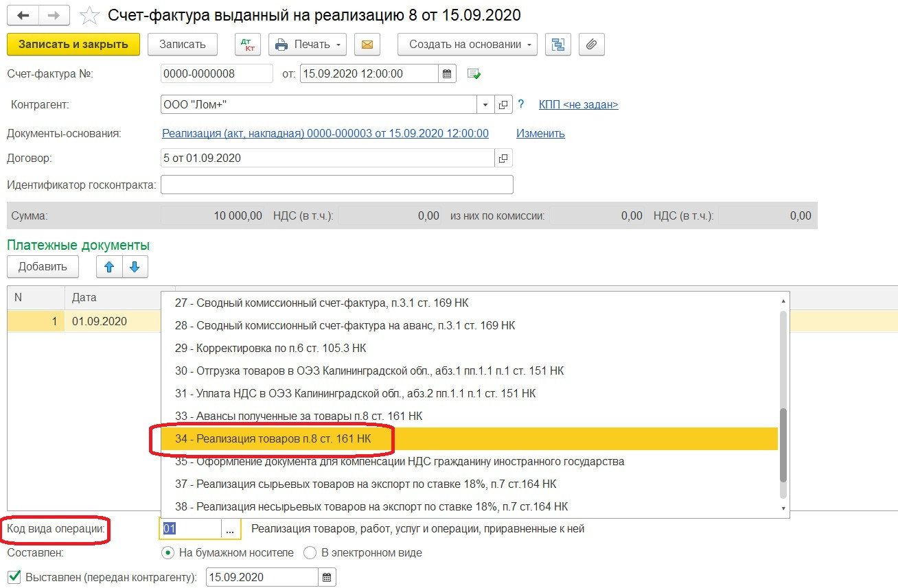Click the posted document status icon
The width and height of the screenshot is (898, 588).
click(x=474, y=73)
